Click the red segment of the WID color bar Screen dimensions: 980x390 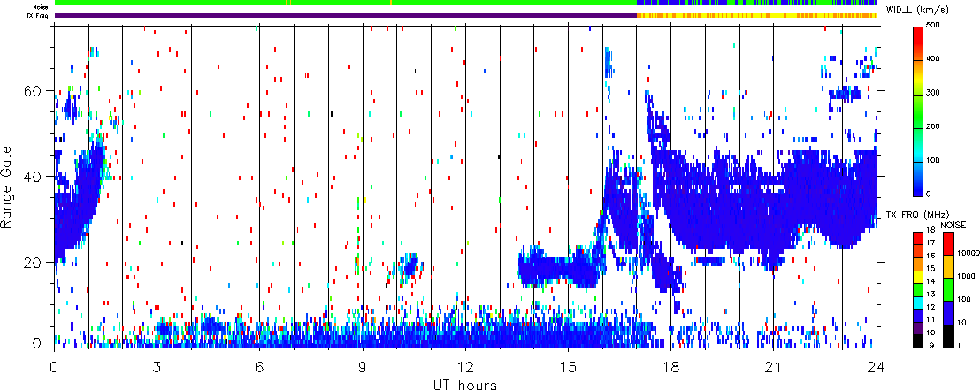tap(918, 42)
